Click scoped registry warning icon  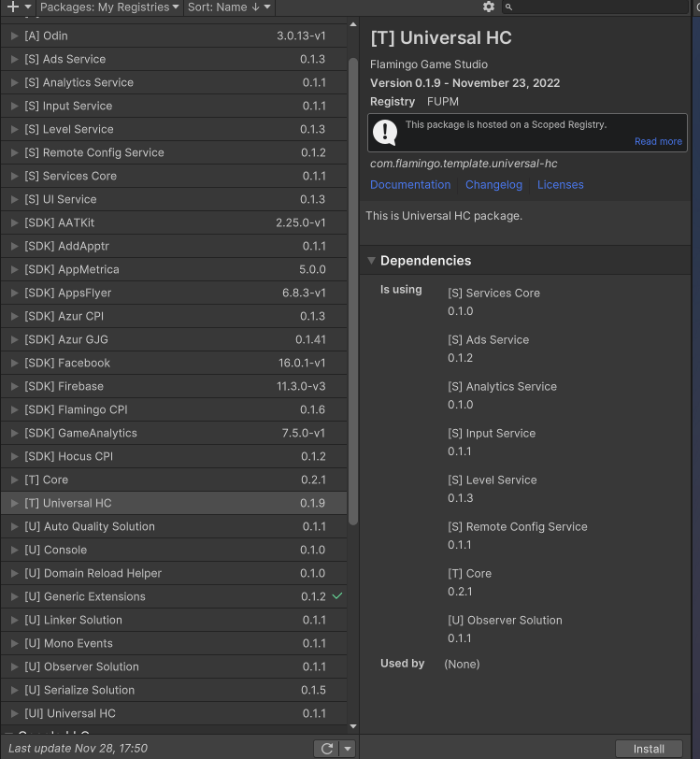tap(385, 133)
